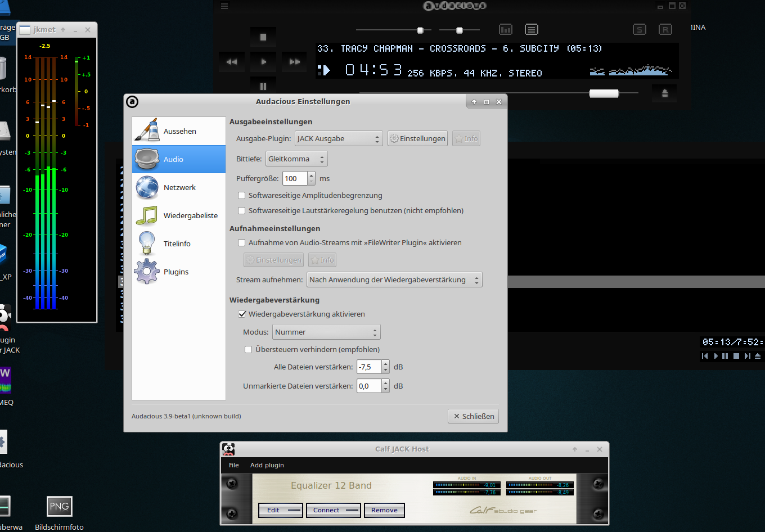The image size is (765, 532).
Task: Click the Aussehen paintbrush icon
Action: click(147, 130)
